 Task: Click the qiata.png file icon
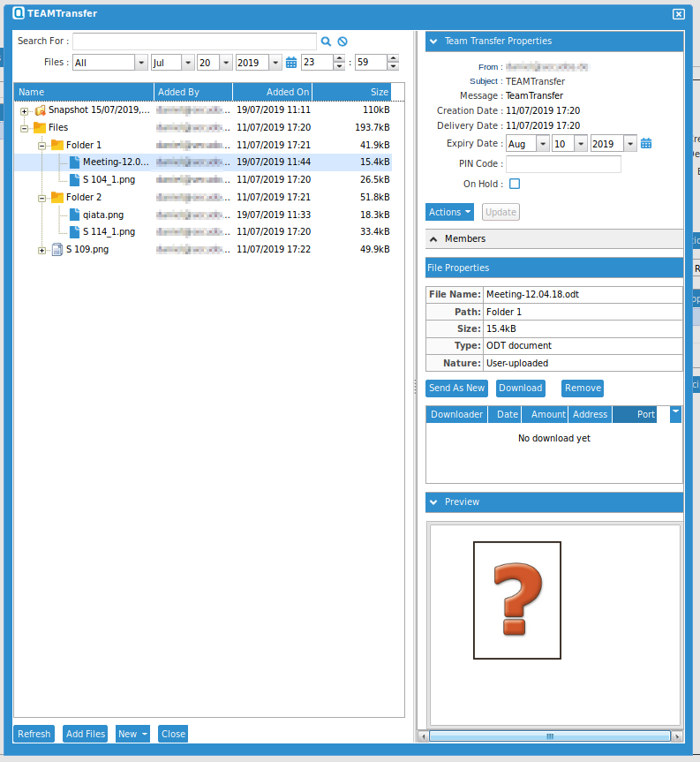coord(74,215)
